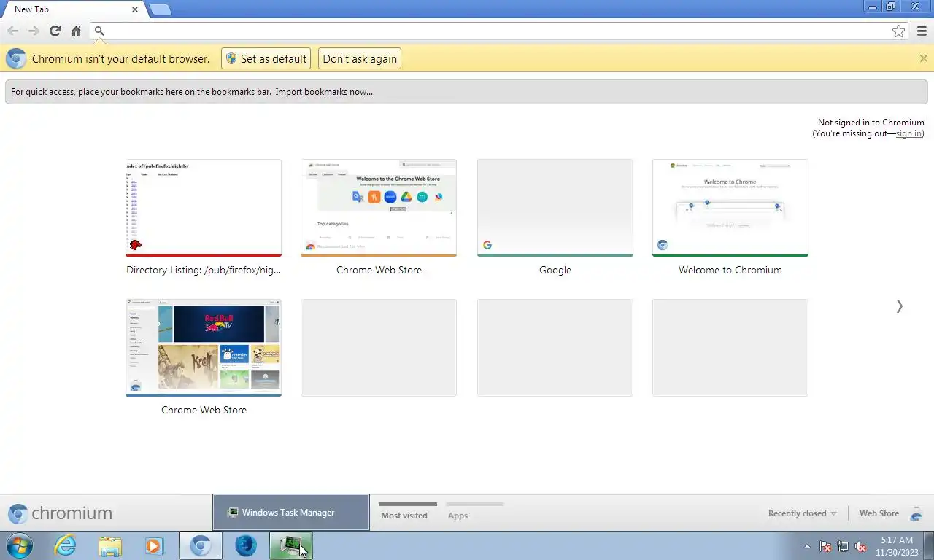Image resolution: width=934 pixels, height=560 pixels.
Task: Open the Web Store link
Action: click(x=879, y=513)
